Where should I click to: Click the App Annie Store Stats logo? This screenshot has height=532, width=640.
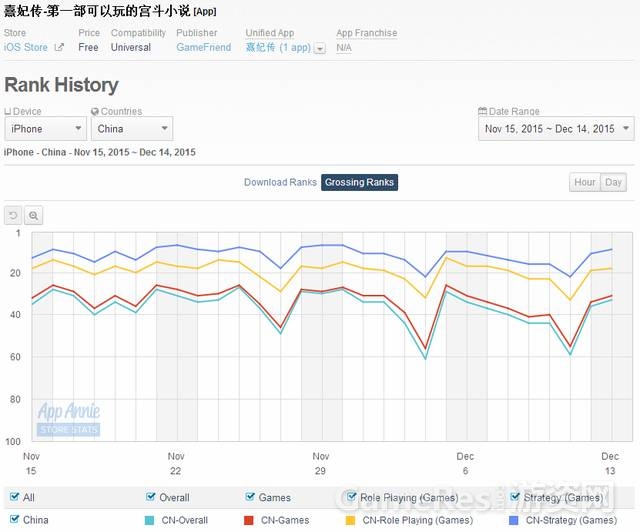69,419
